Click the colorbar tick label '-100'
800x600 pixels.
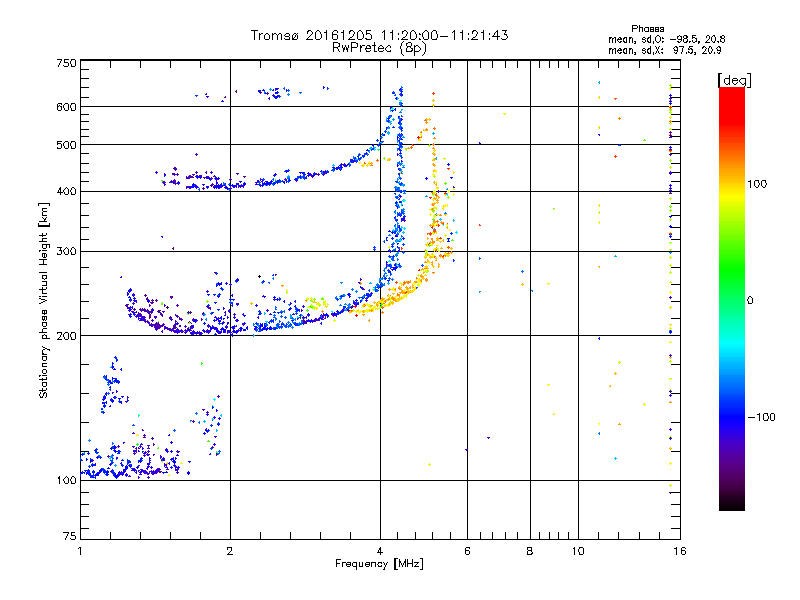coord(761,417)
